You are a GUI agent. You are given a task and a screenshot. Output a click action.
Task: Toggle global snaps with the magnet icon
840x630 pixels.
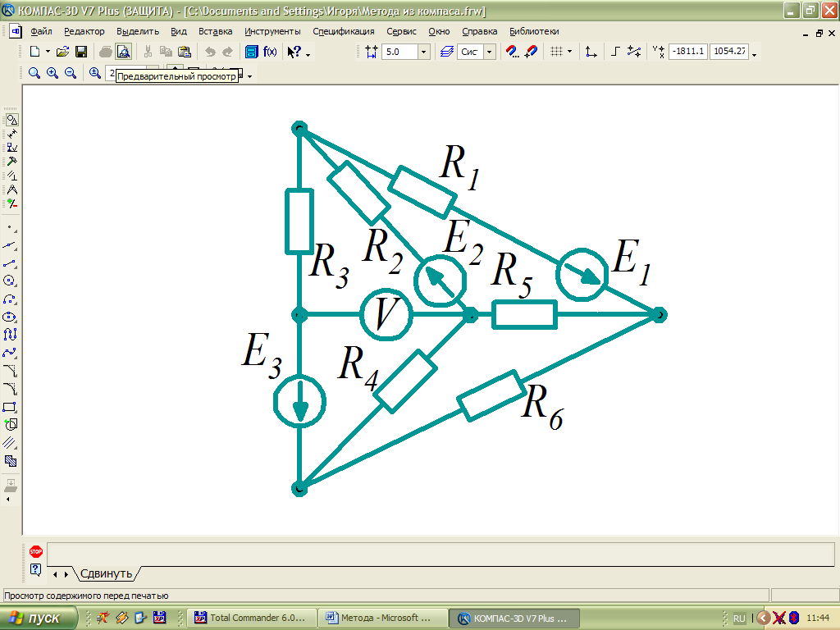(x=531, y=52)
